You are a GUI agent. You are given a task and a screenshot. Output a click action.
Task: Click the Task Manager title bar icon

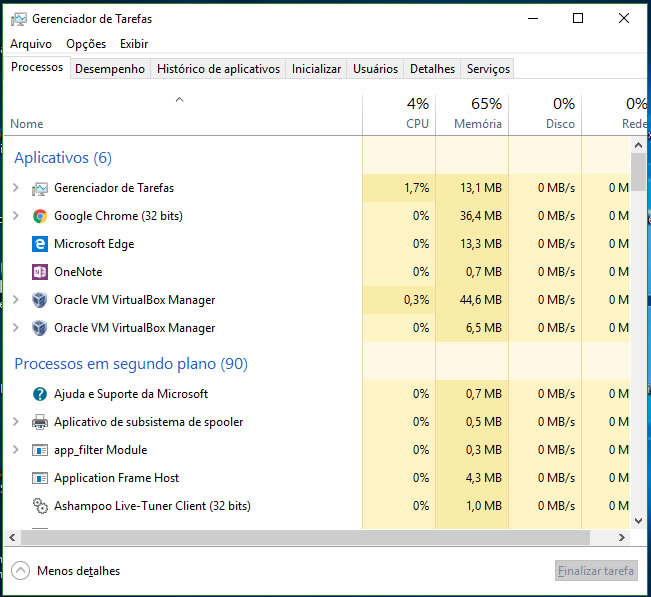coord(19,19)
